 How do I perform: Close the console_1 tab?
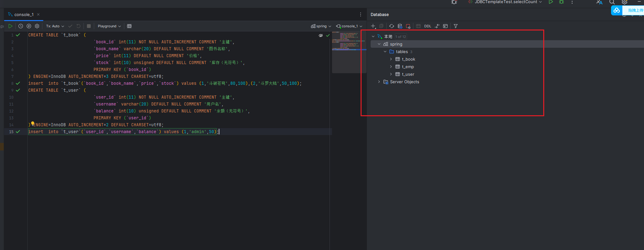click(38, 14)
